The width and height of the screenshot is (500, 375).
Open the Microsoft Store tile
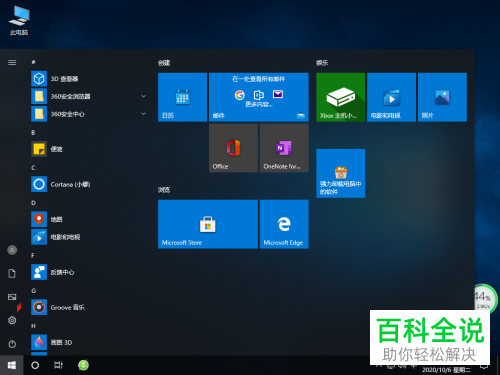click(x=208, y=224)
